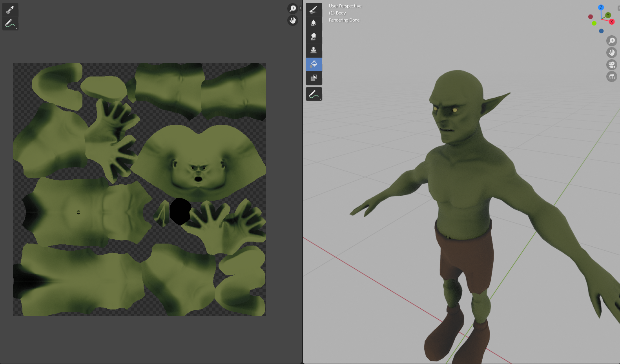The width and height of the screenshot is (620, 364).
Task: Select the Smear tool
Action: tap(314, 37)
